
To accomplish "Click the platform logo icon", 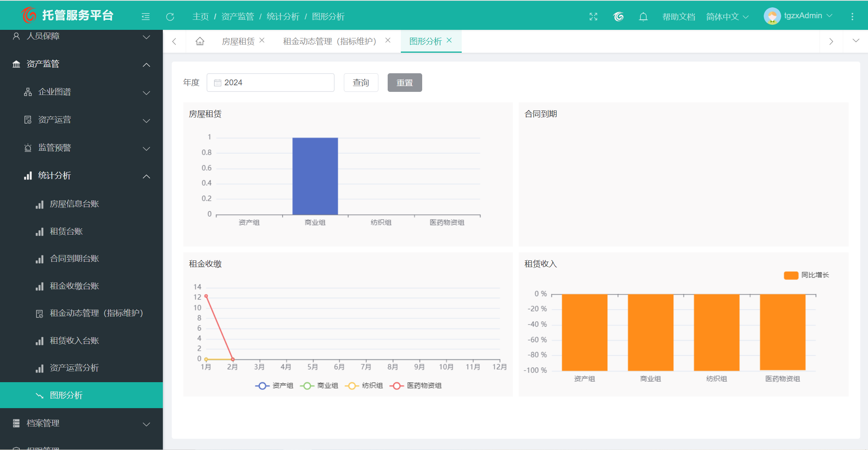I will pos(29,15).
